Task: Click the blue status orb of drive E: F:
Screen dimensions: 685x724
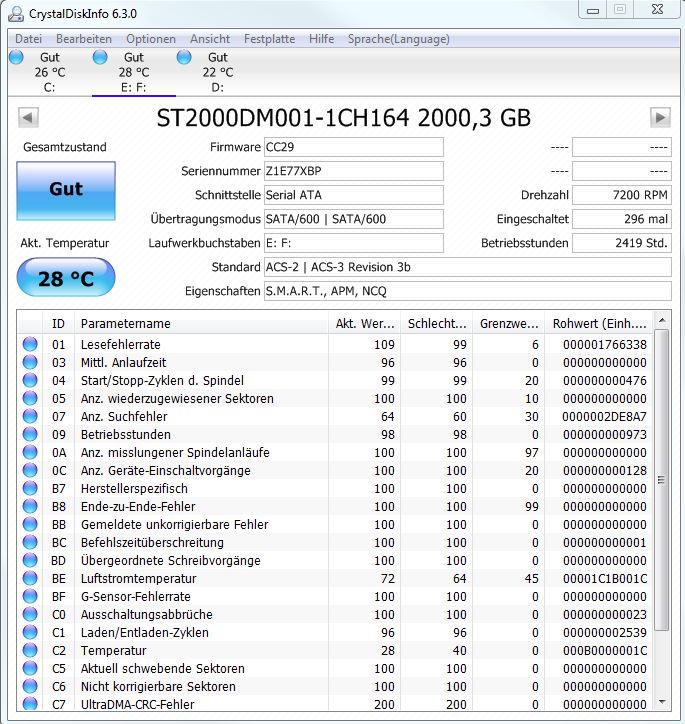Action: coord(100,57)
